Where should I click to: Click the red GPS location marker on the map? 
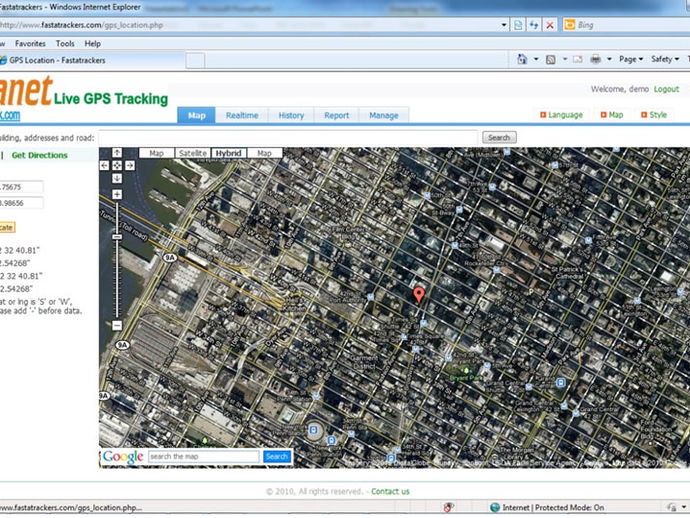point(419,295)
